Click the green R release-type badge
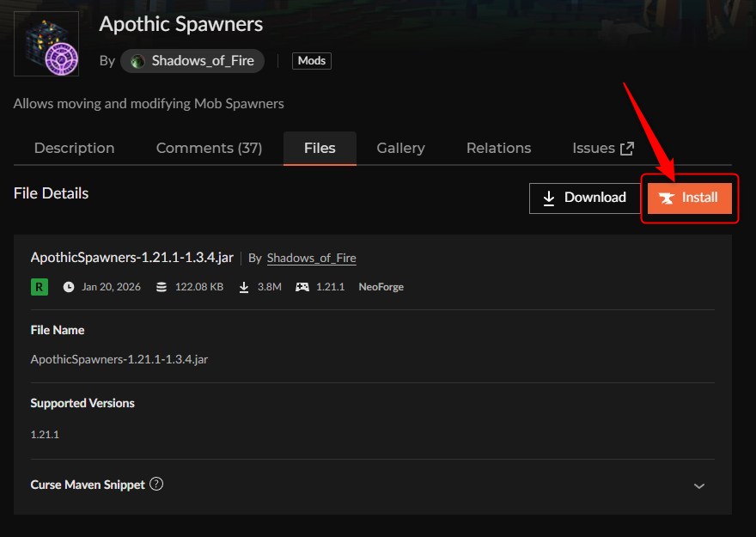This screenshot has width=756, height=537. (40, 287)
